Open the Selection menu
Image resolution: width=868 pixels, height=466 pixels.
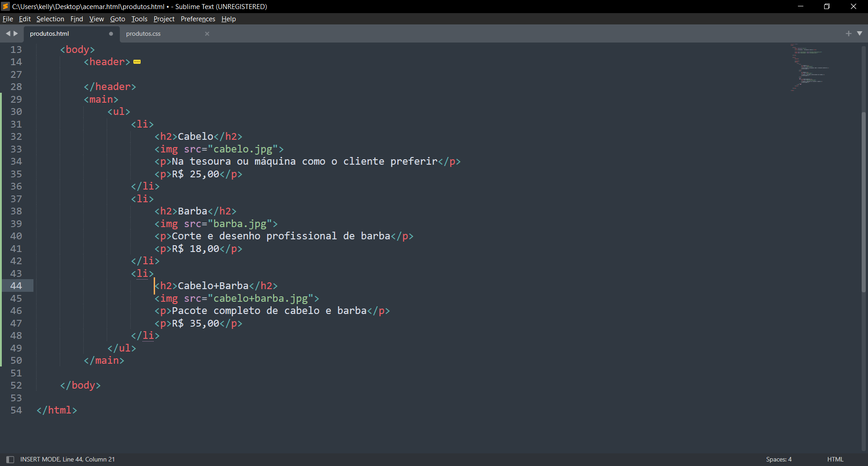click(50, 19)
